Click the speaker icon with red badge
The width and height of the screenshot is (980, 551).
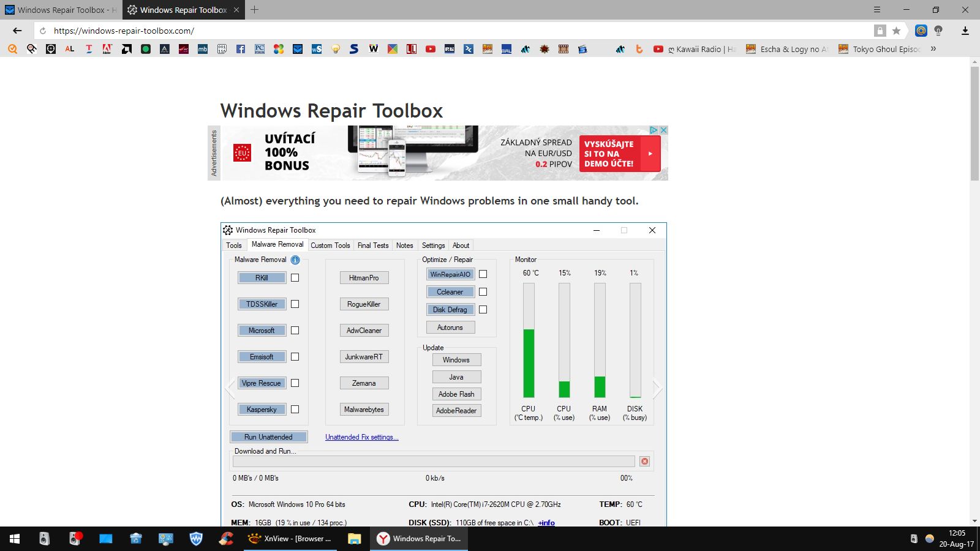click(x=75, y=539)
